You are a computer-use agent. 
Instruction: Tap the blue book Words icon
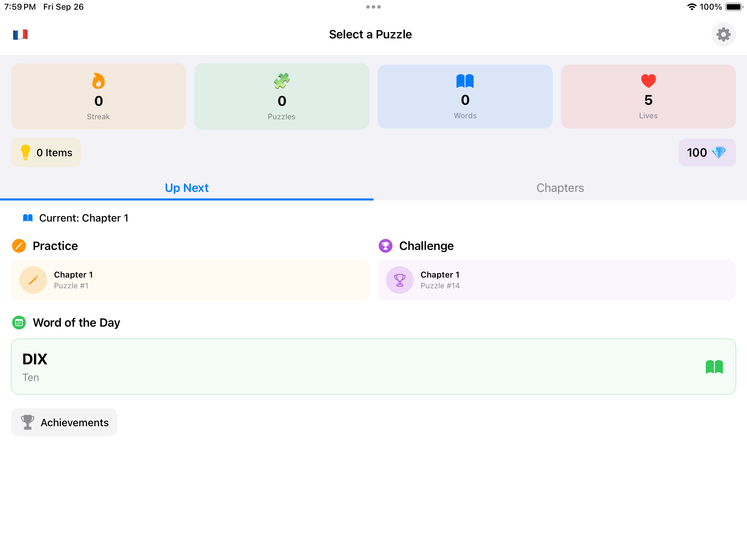point(465,81)
